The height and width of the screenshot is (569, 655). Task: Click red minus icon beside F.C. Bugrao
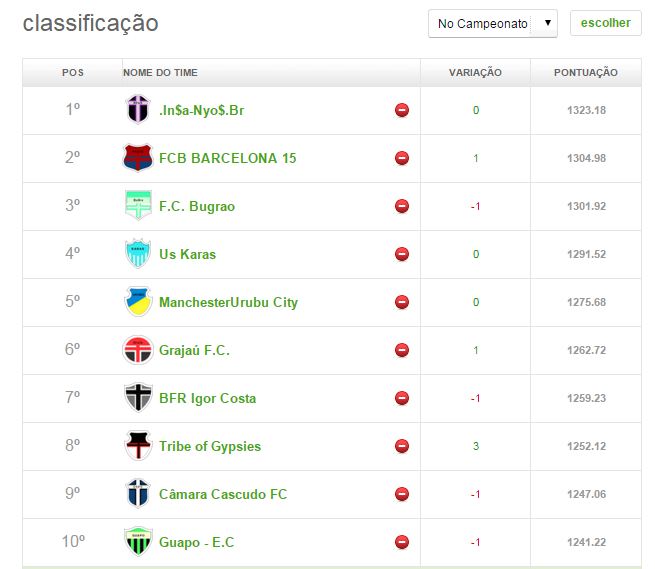[x=402, y=206]
